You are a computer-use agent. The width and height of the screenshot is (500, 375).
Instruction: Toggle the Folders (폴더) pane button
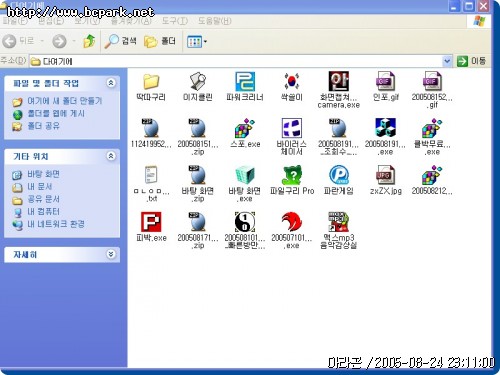[x=160, y=41]
